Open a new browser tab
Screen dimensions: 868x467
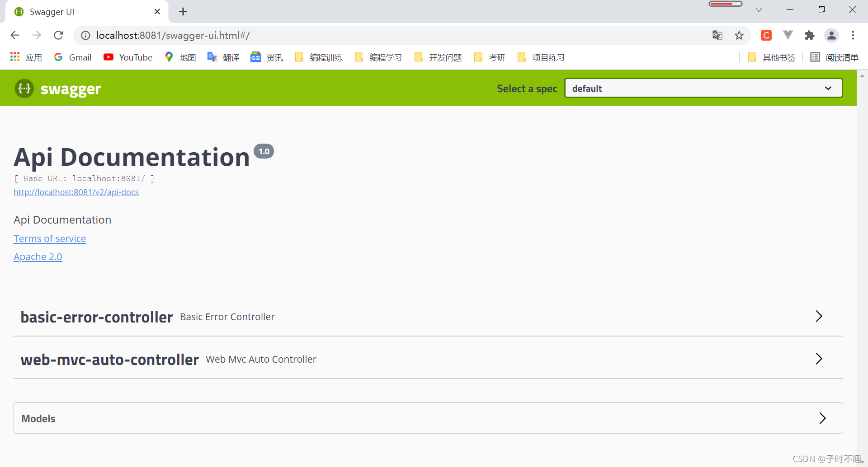tap(183, 12)
